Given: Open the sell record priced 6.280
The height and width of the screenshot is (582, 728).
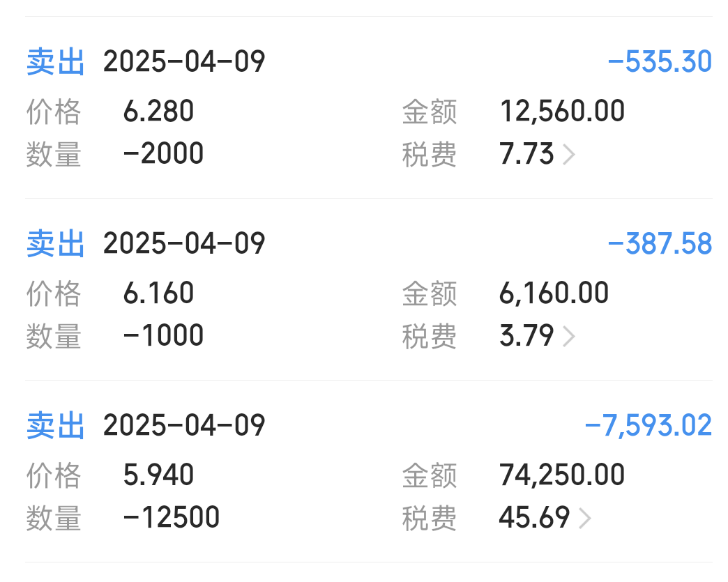Looking at the screenshot, I should [x=369, y=107].
